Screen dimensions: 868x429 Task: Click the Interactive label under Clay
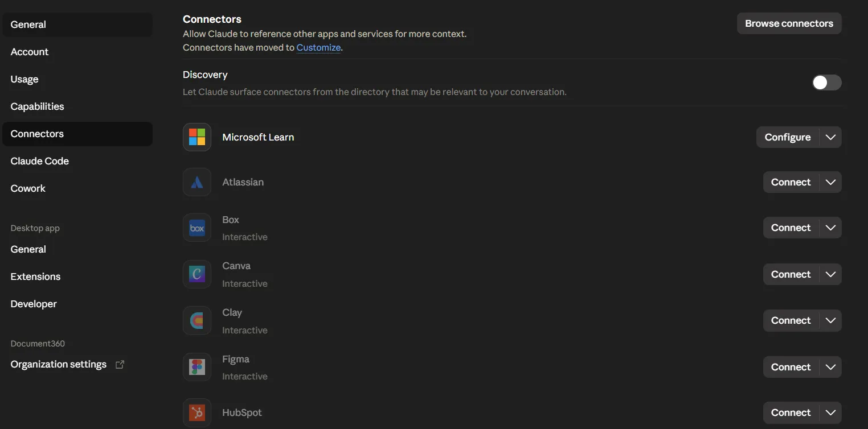[245, 330]
